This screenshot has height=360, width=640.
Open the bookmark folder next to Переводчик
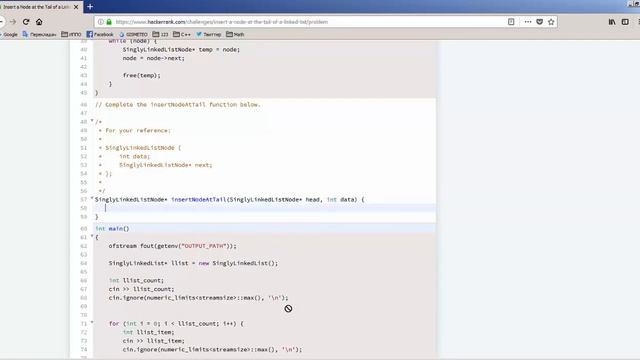click(x=71, y=35)
